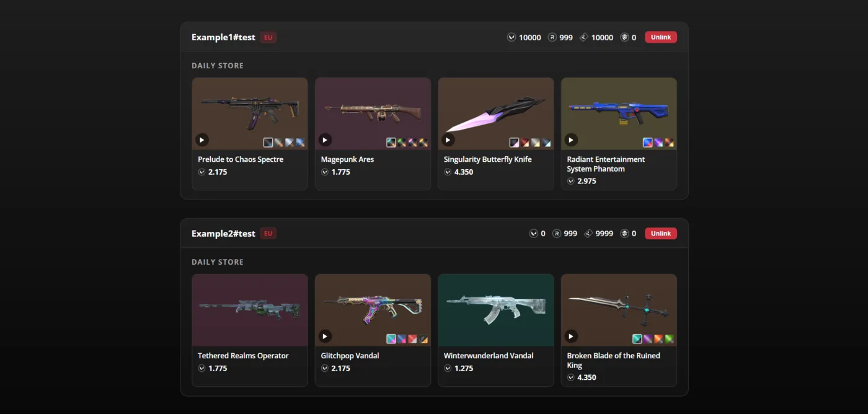Image resolution: width=868 pixels, height=414 pixels.
Task: Unlink the Example1#test account
Action: click(661, 37)
